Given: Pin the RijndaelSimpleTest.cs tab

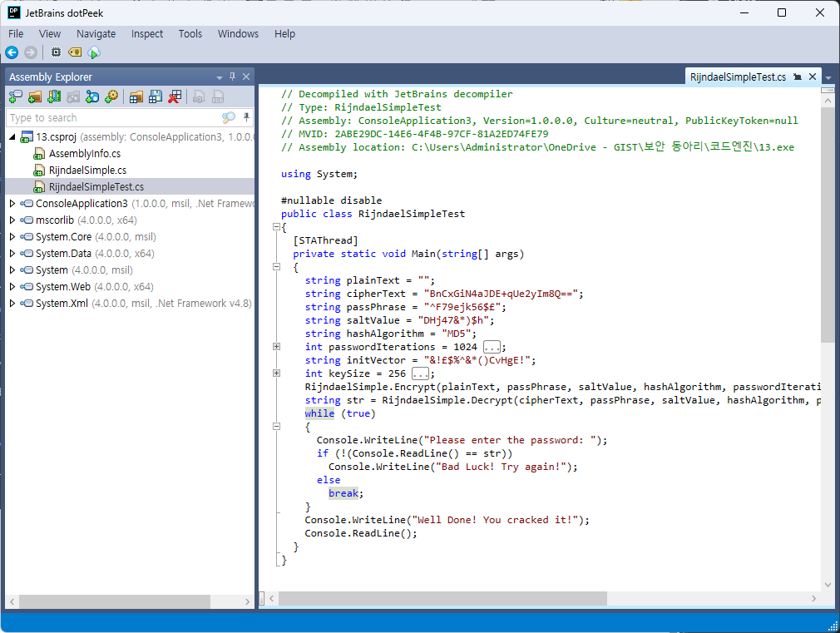Looking at the screenshot, I should point(798,77).
